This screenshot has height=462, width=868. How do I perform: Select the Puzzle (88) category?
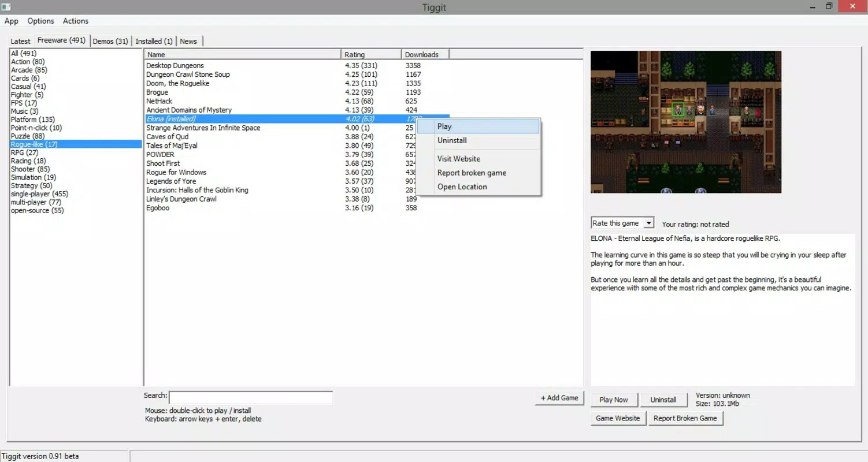pyautogui.click(x=27, y=136)
